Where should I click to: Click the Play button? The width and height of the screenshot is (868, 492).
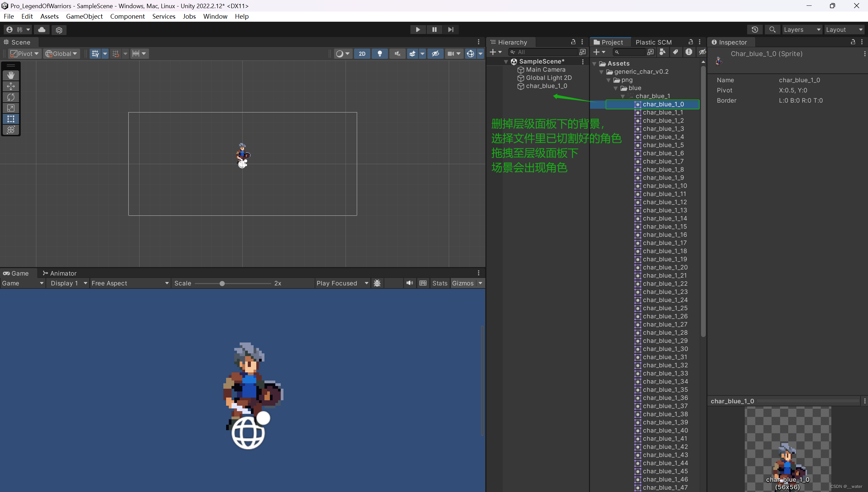pyautogui.click(x=418, y=30)
